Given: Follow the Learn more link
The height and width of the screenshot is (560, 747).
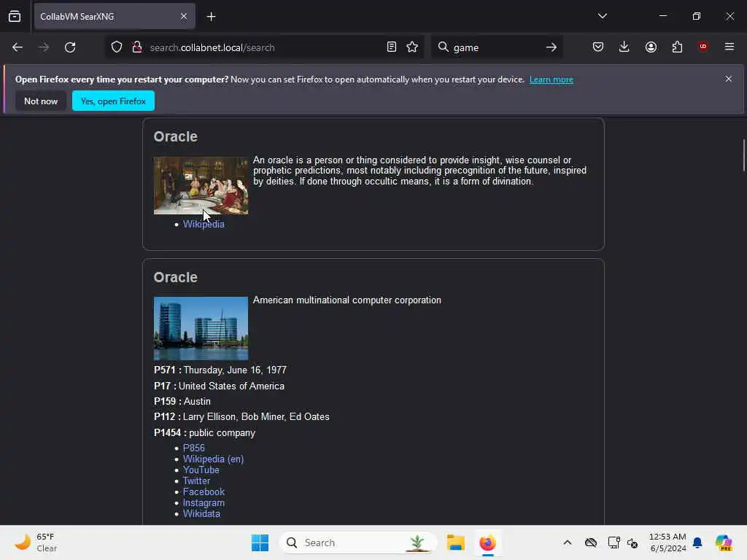Looking at the screenshot, I should [551, 79].
